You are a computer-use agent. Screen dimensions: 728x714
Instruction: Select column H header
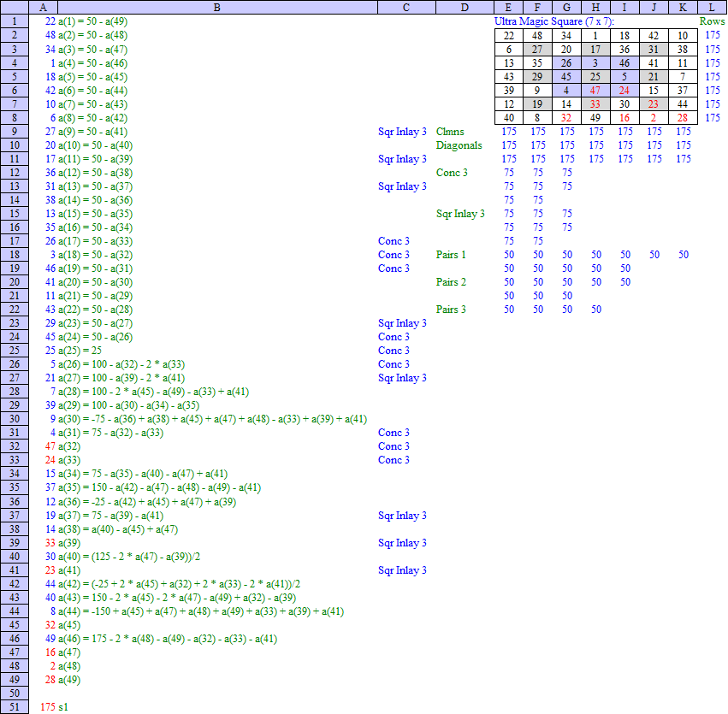coord(595,7)
